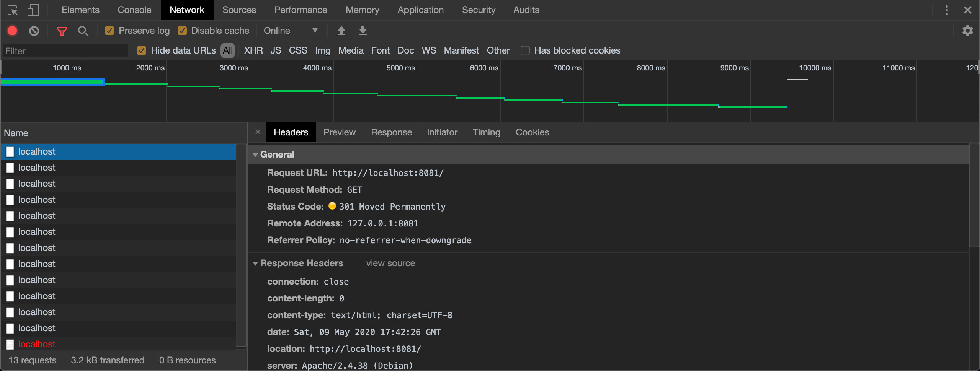Click the 5000 ms timeline marker
The image size is (980, 371).
tap(400, 68)
